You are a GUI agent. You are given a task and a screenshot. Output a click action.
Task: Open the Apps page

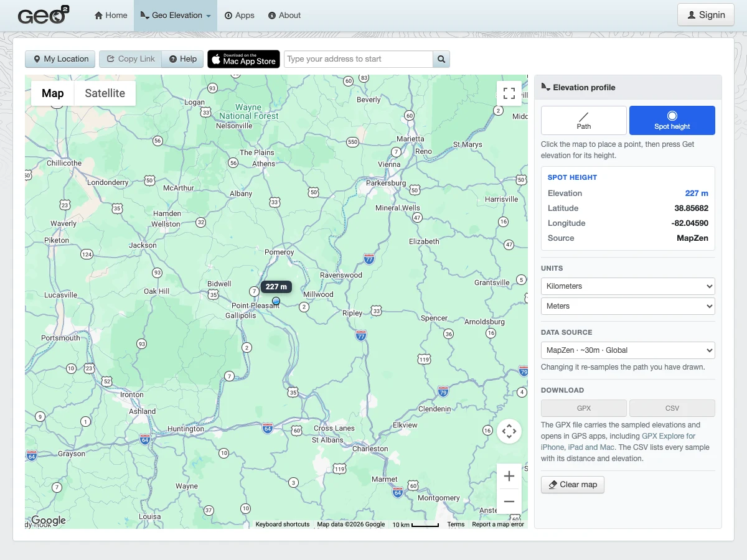(240, 15)
